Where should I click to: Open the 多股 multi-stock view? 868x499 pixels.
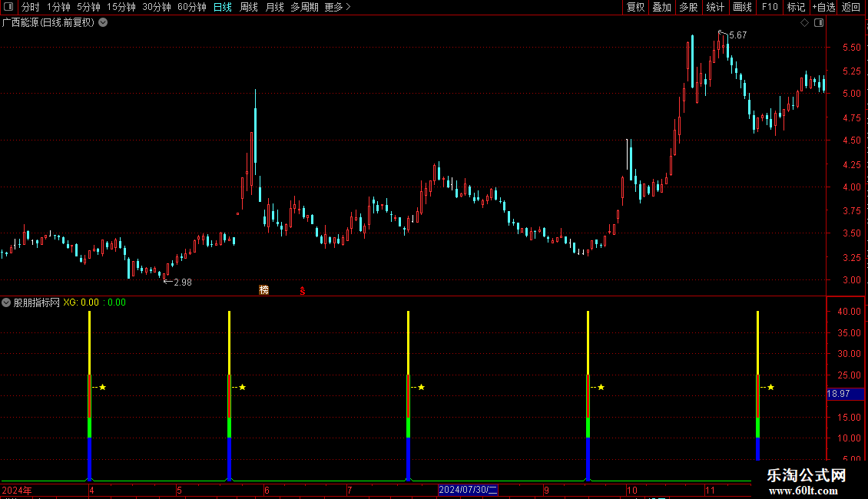[x=688, y=7]
